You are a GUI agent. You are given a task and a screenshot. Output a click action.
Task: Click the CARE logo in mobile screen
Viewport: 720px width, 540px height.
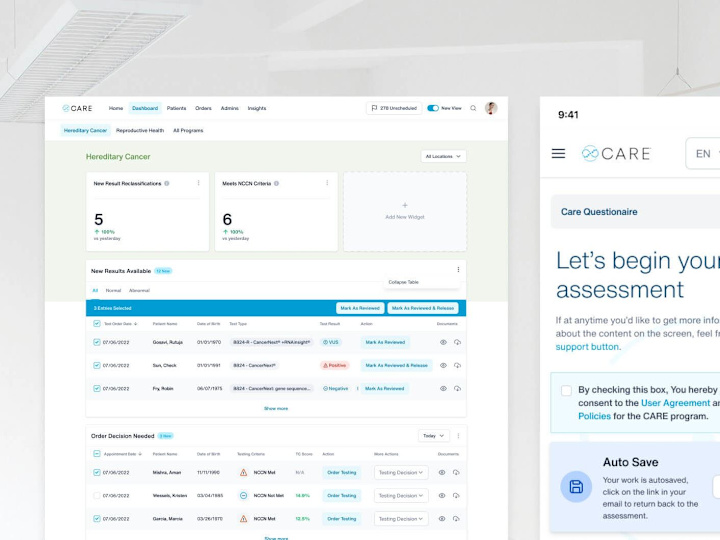616,153
